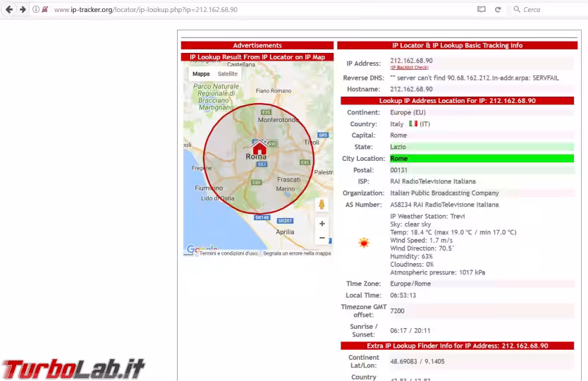Click the Reverse DNS SERVFAIL text

point(474,78)
